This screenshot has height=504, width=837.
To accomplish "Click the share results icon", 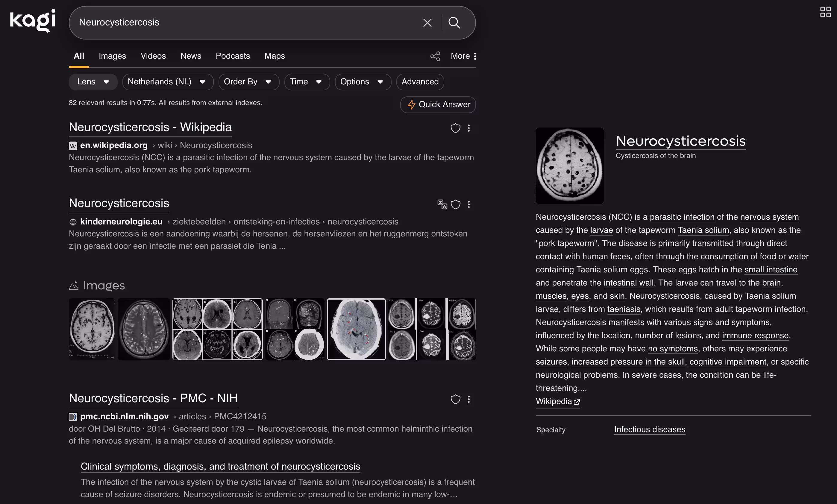I will pos(435,56).
